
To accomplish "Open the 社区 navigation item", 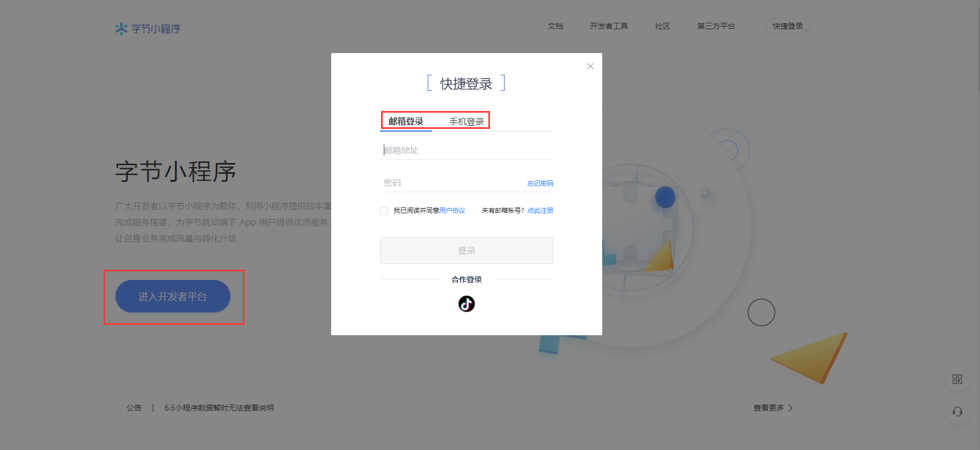I will pyautogui.click(x=662, y=26).
